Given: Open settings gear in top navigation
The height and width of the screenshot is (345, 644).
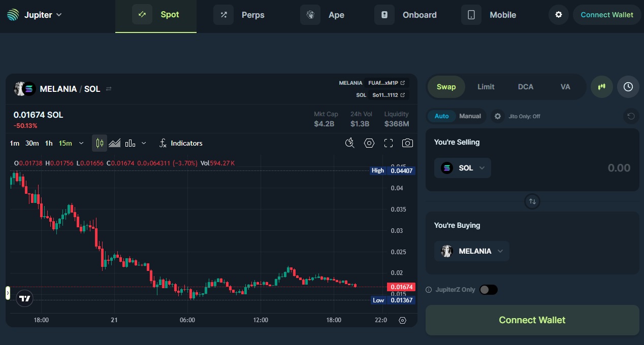Looking at the screenshot, I should (559, 15).
